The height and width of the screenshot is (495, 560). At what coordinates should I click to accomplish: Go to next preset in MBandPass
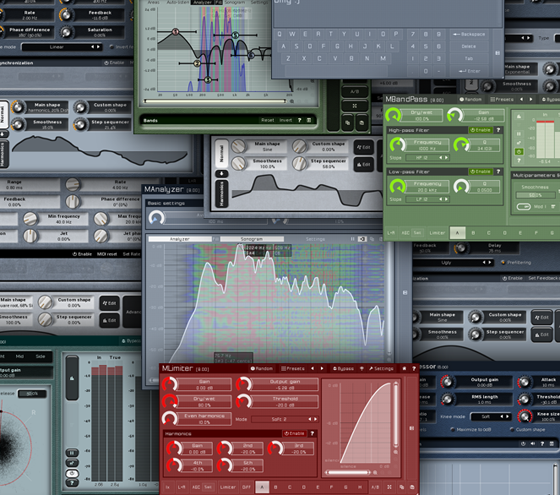[531, 99]
